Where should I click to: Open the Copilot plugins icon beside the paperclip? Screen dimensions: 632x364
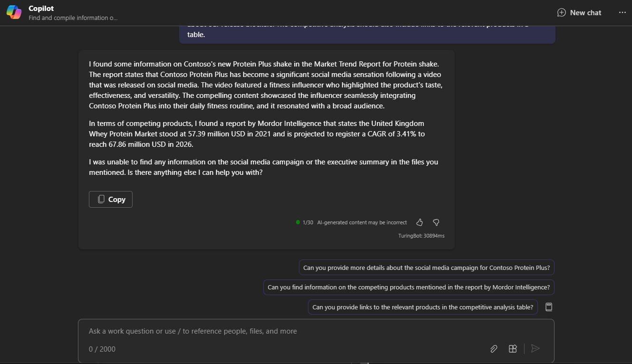tap(513, 348)
